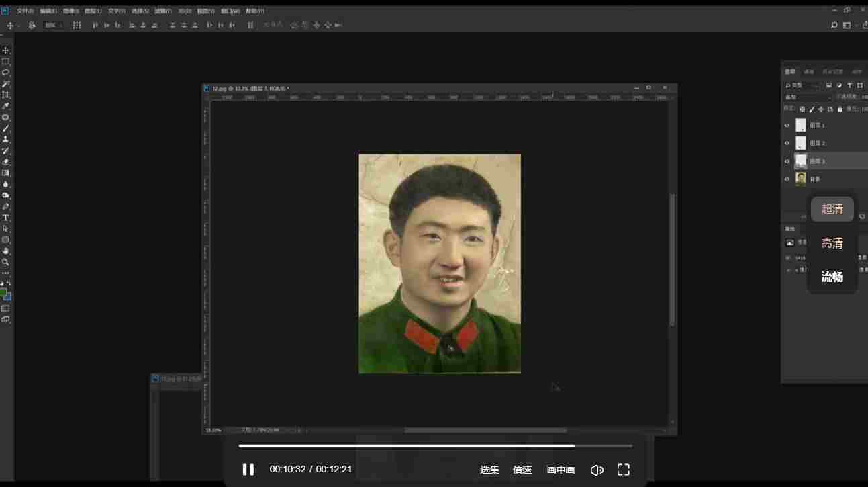
Task: Select the Move tool in toolbox
Action: coord(5,50)
